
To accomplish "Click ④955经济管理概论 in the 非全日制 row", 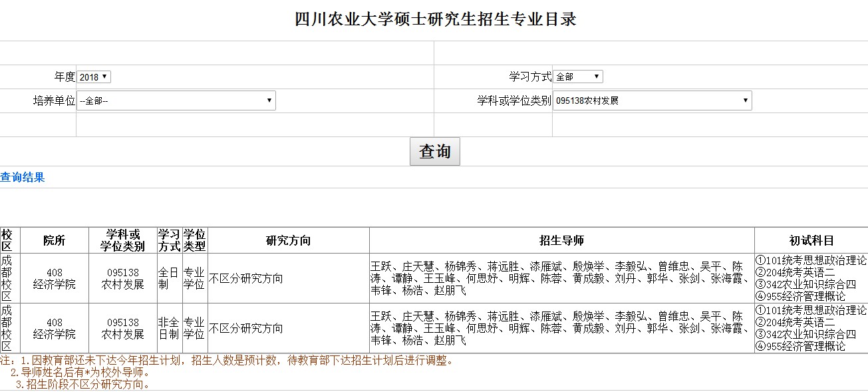I will point(801,346).
